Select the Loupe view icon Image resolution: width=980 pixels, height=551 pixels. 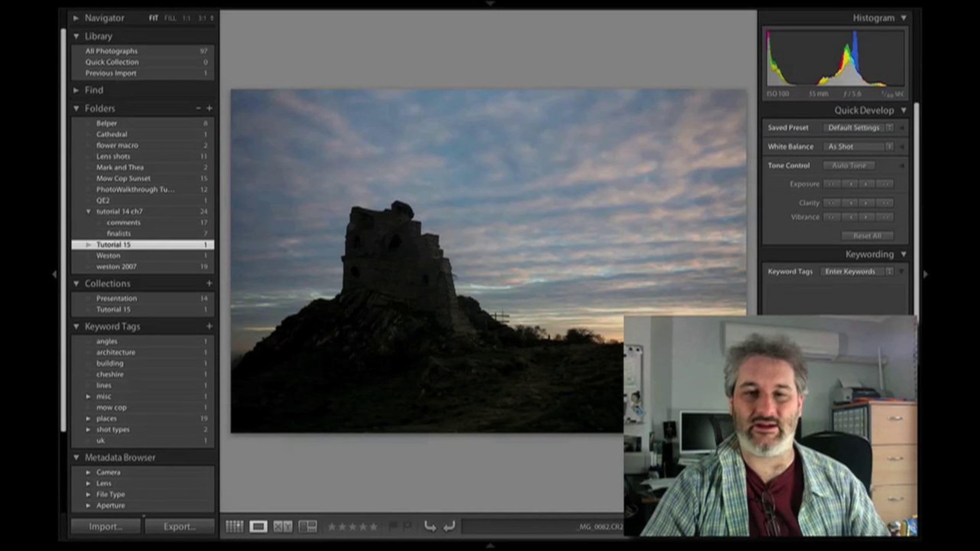tap(258, 527)
